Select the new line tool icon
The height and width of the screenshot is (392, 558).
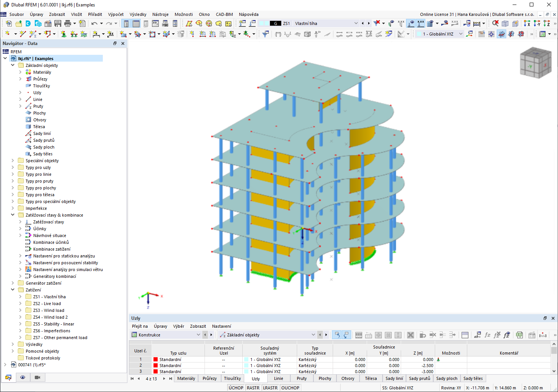point(22,34)
